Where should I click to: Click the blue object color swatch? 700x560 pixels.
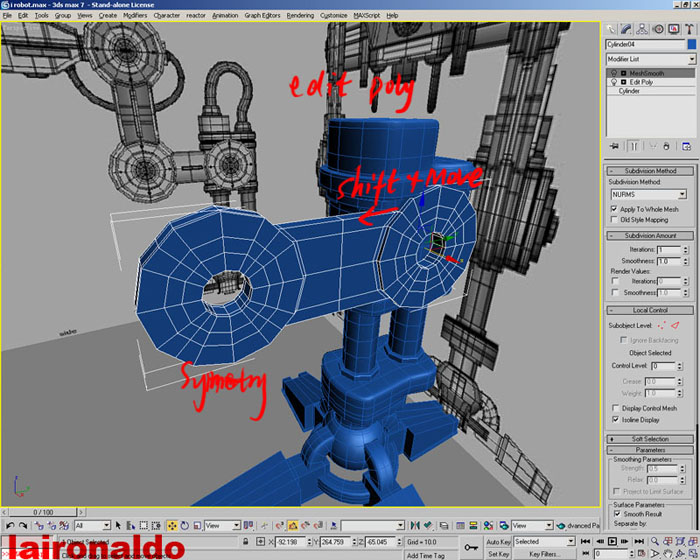(x=691, y=45)
